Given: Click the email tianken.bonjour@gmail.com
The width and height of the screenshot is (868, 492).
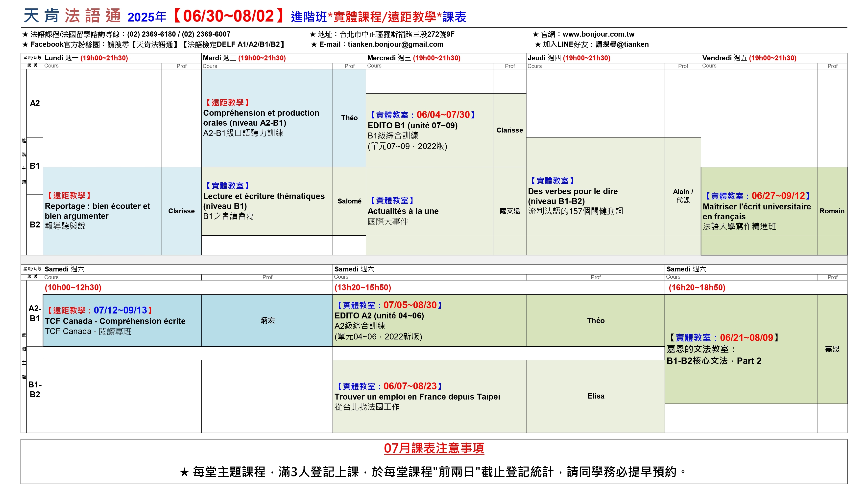Looking at the screenshot, I should pyautogui.click(x=395, y=44).
